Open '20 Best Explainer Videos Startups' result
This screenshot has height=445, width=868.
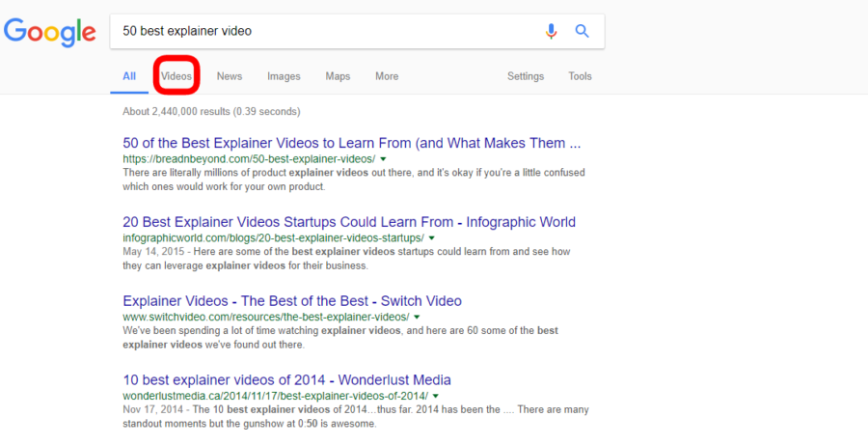[349, 222]
